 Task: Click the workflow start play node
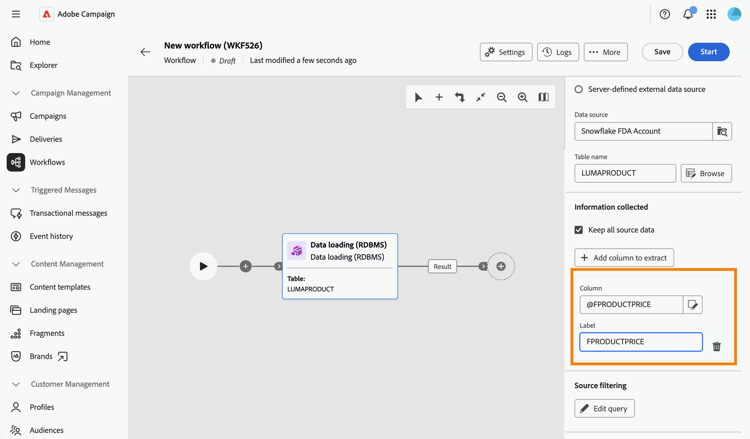[x=203, y=266]
